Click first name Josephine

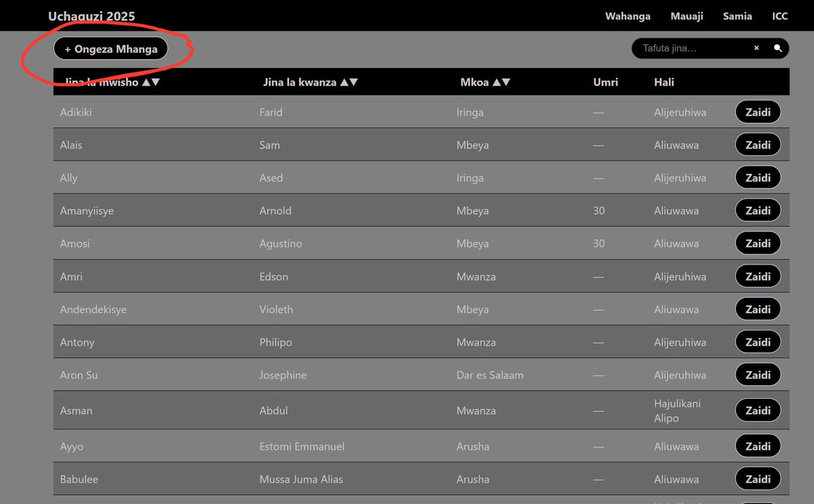283,375
